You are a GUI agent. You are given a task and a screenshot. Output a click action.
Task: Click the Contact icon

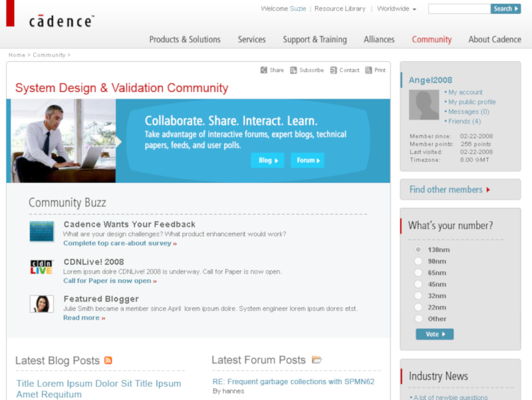pos(333,70)
